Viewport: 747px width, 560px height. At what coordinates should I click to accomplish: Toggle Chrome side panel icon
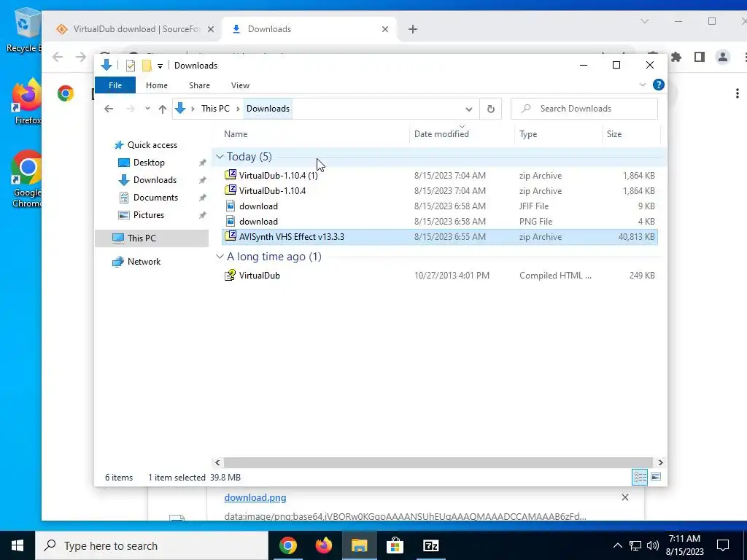[700, 57]
